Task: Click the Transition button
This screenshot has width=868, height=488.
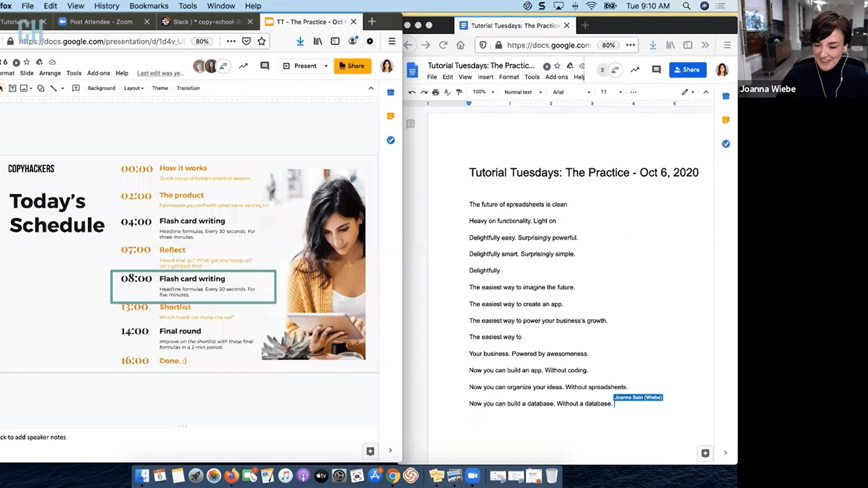Action: click(188, 88)
